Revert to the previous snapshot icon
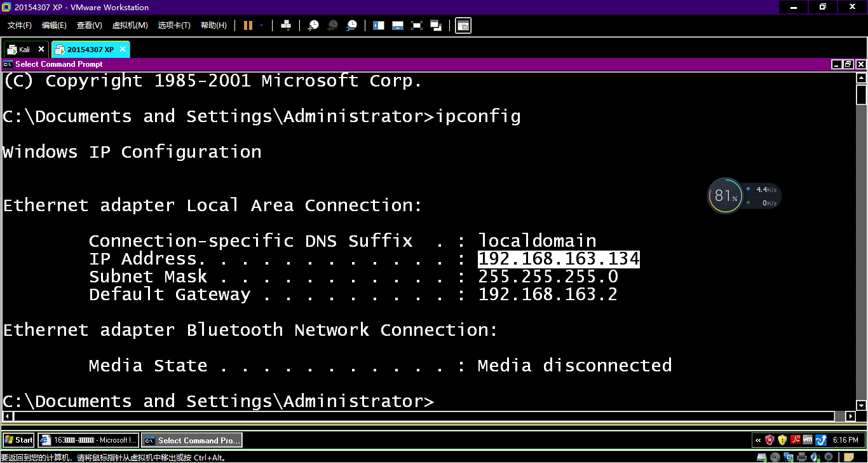Image resolution: width=868 pixels, height=463 pixels. tap(332, 25)
